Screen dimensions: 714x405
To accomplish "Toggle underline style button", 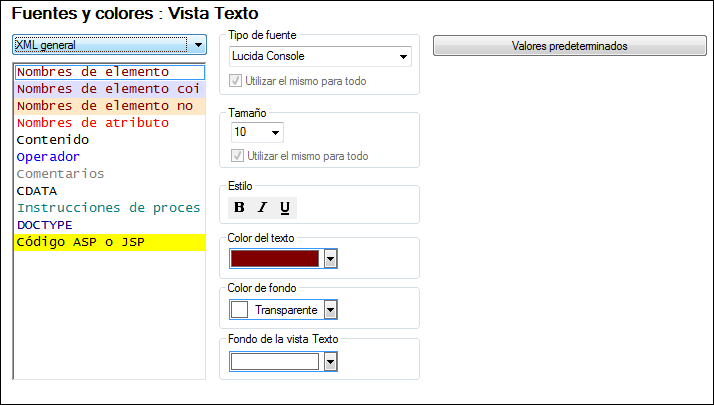I will click(x=285, y=208).
